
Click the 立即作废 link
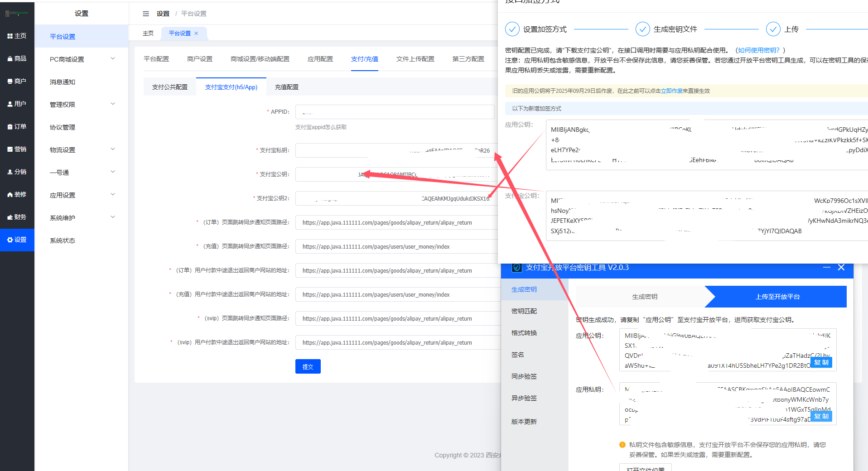pyautogui.click(x=672, y=91)
